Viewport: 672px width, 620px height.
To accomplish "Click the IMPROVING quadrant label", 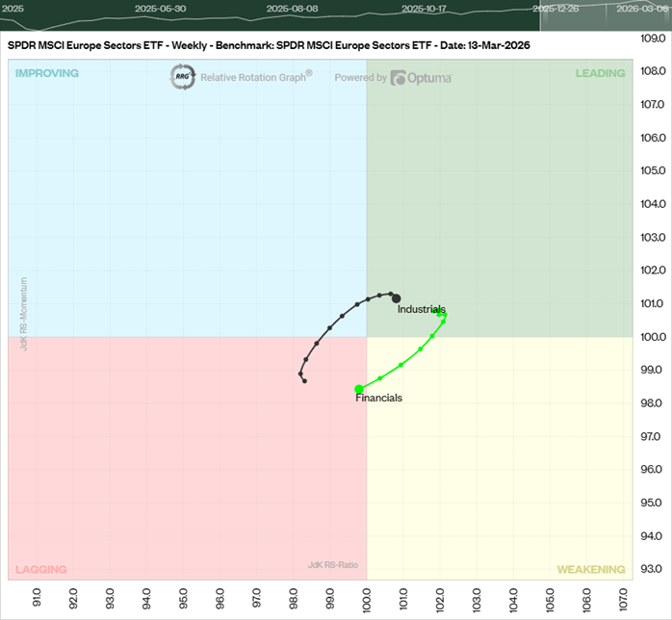I will pyautogui.click(x=47, y=73).
